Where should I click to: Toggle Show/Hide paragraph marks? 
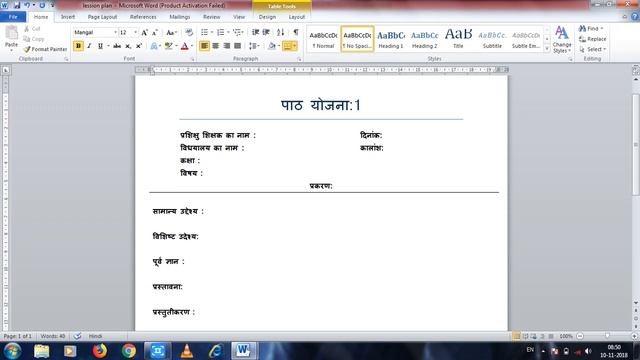(296, 32)
